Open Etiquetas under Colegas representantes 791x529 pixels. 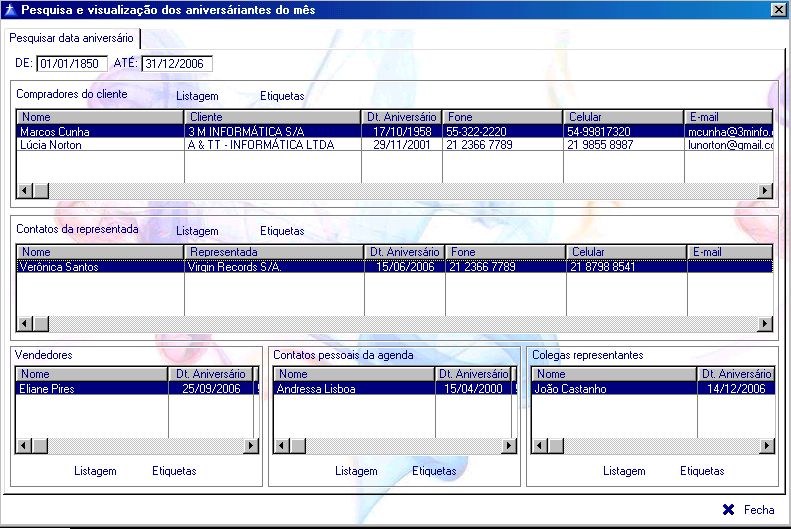[702, 471]
